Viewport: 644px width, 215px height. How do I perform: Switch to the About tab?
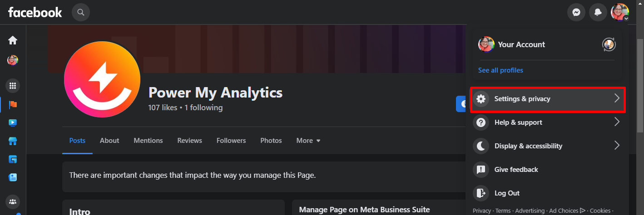point(109,141)
